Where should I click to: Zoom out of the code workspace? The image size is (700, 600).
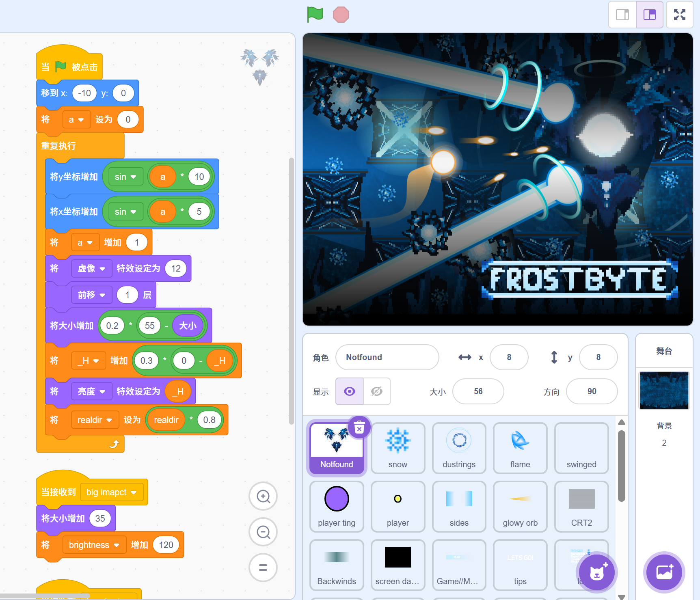click(263, 532)
